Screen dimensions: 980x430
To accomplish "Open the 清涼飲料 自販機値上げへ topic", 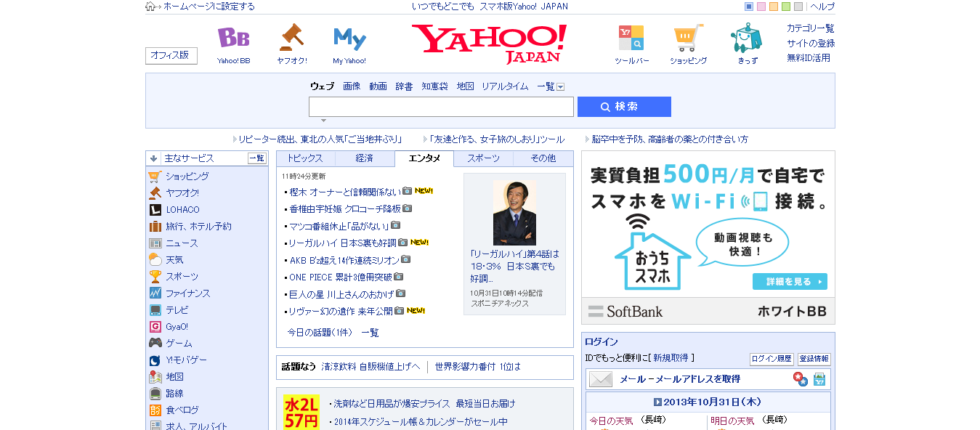I will 370,367.
